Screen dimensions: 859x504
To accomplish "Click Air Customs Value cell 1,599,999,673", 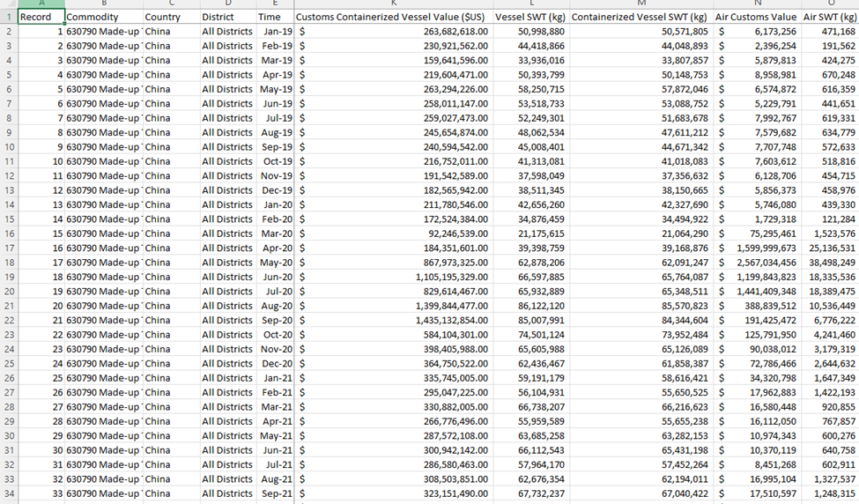I will click(758, 248).
